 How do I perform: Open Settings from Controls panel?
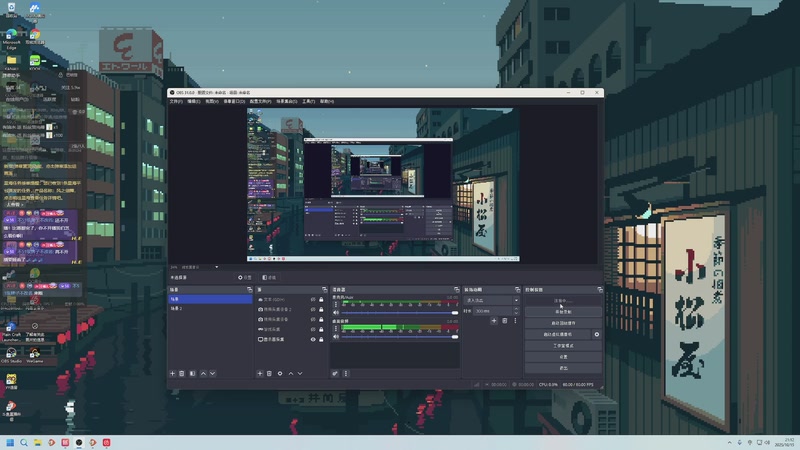point(563,357)
